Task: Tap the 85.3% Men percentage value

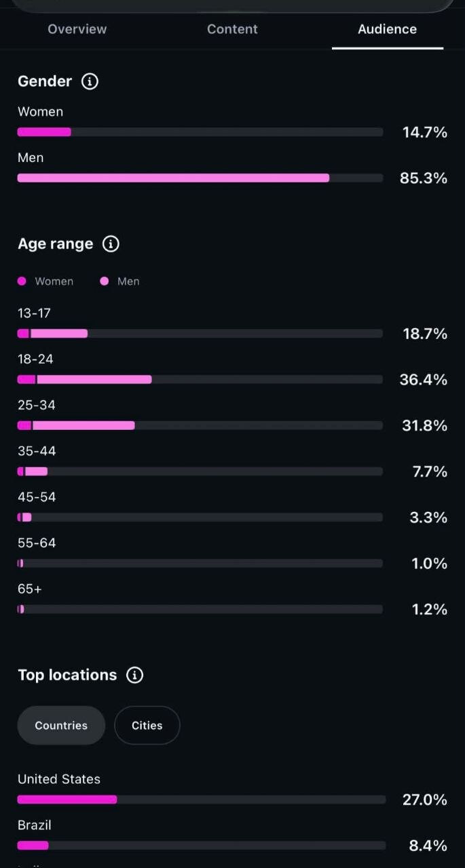Action: [x=424, y=178]
